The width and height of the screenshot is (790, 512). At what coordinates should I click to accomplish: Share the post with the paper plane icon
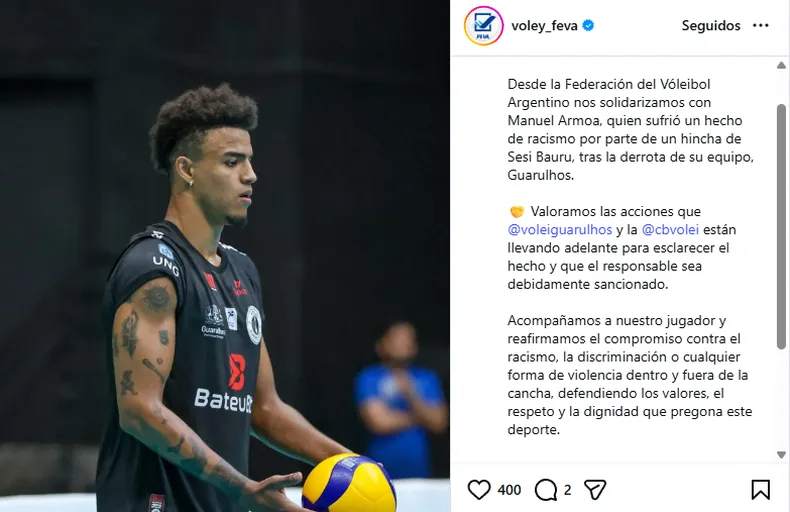pos(595,490)
